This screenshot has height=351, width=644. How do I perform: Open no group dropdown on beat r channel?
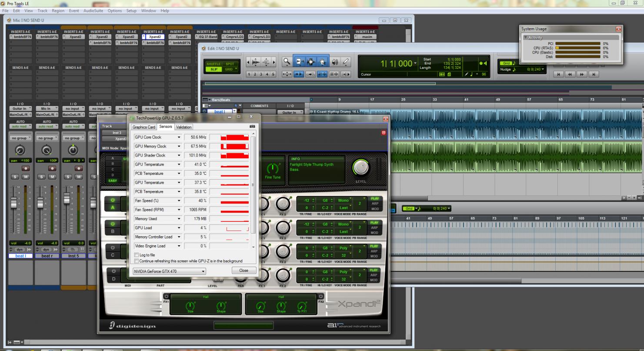click(47, 139)
